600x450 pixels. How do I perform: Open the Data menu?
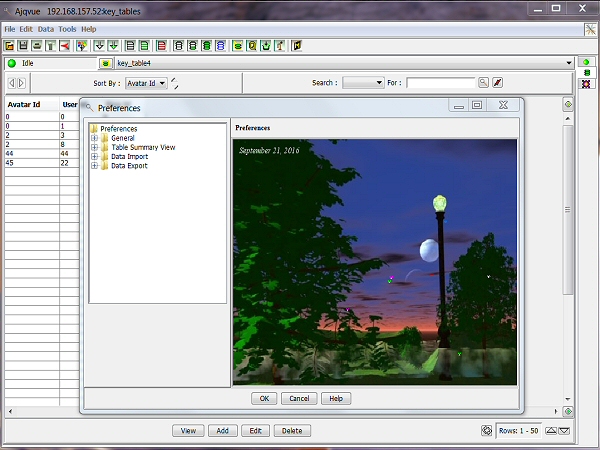point(46,29)
